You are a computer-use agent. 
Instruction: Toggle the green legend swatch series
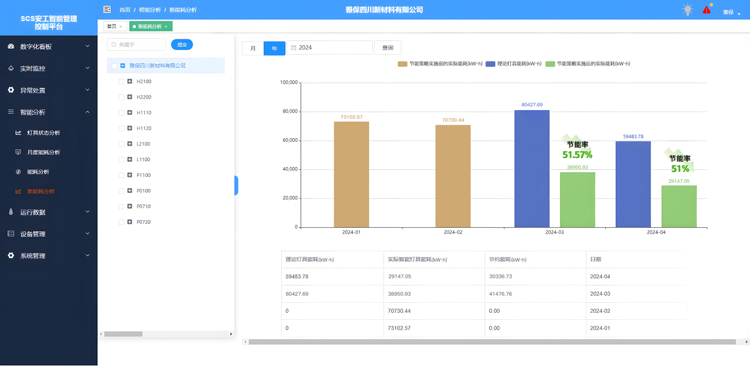[550, 64]
